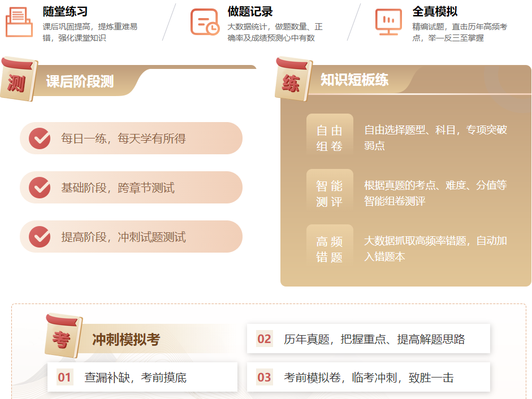Image resolution: width=532 pixels, height=399 pixels.
Task: Open the 课后阶段测 section header
Action: click(80, 81)
